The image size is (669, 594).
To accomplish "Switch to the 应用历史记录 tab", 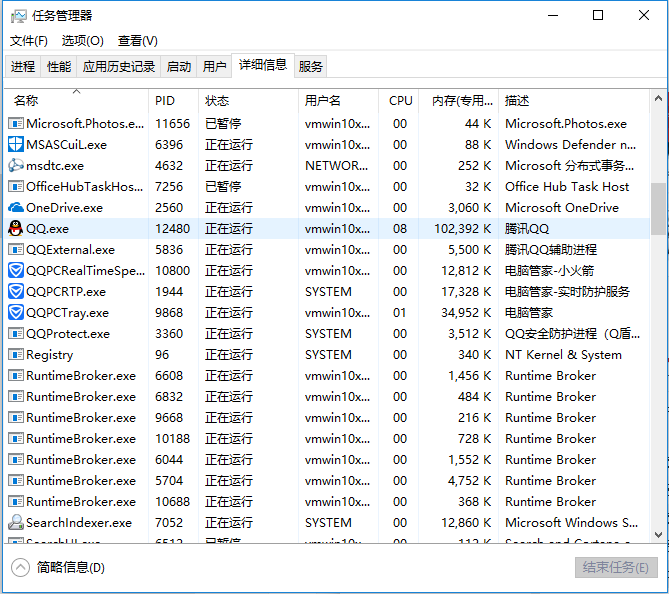I will pos(119,67).
